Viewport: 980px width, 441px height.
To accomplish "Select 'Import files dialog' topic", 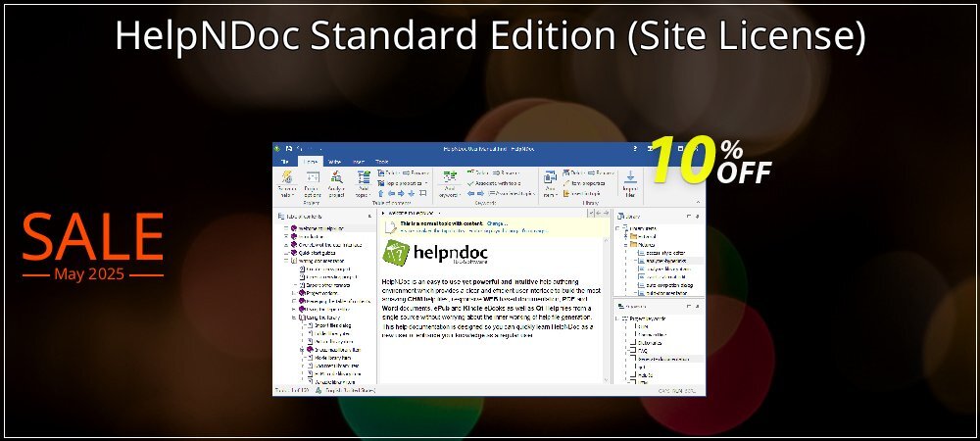I will coord(328,325).
